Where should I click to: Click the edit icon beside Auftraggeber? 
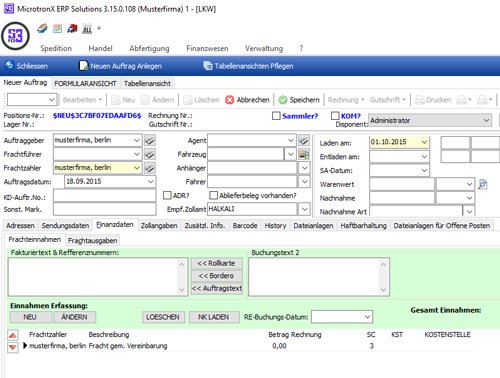(150, 141)
